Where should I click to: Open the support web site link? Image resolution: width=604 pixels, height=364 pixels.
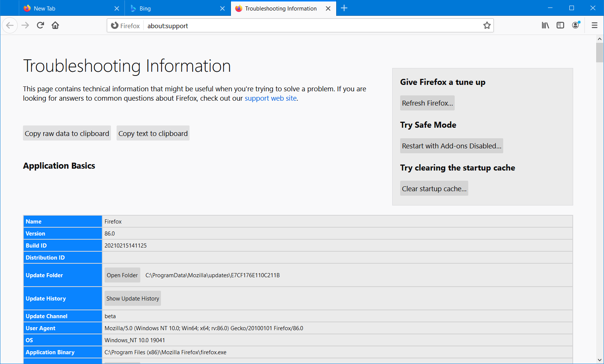pos(271,98)
